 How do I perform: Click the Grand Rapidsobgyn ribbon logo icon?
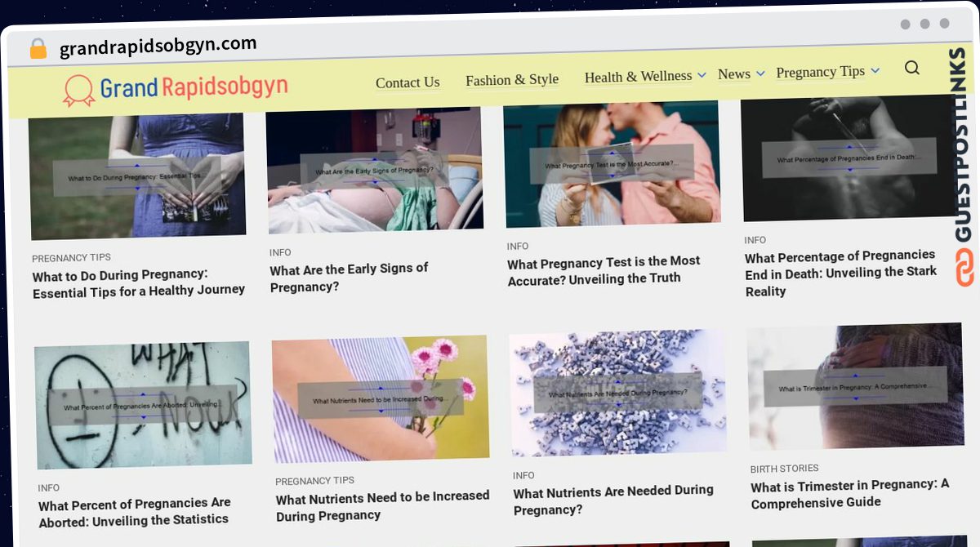click(79, 91)
